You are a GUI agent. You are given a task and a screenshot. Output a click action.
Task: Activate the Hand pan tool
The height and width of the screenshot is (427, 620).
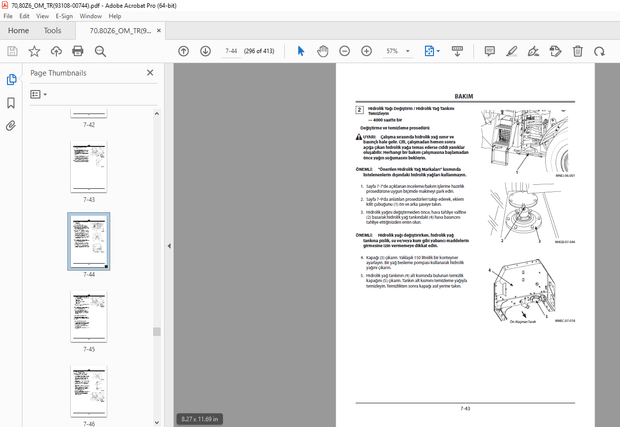[x=323, y=51]
